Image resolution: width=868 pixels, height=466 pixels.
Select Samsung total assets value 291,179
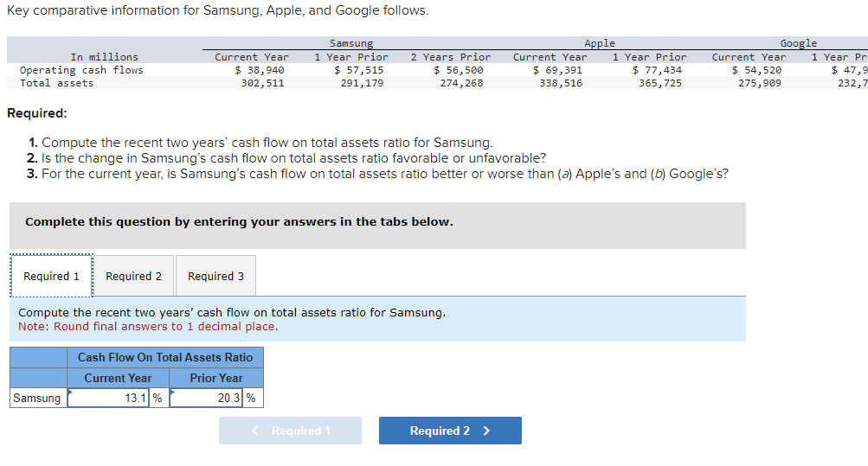(362, 84)
